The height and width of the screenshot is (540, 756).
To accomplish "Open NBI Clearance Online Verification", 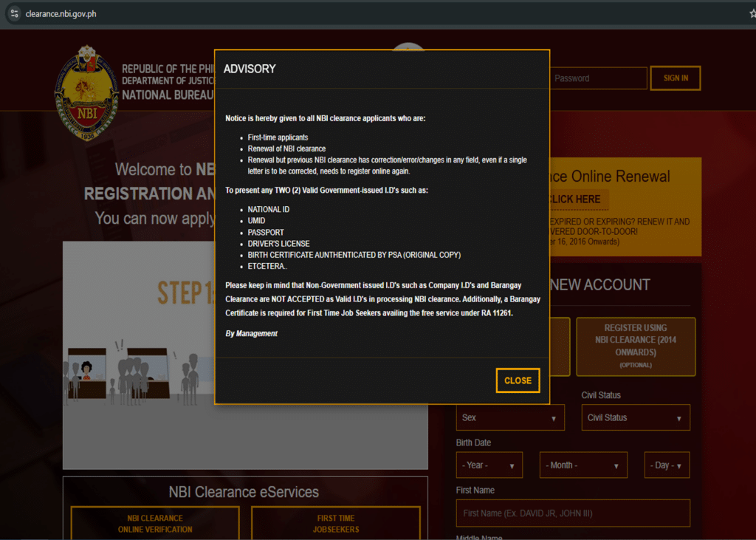I will [x=155, y=524].
